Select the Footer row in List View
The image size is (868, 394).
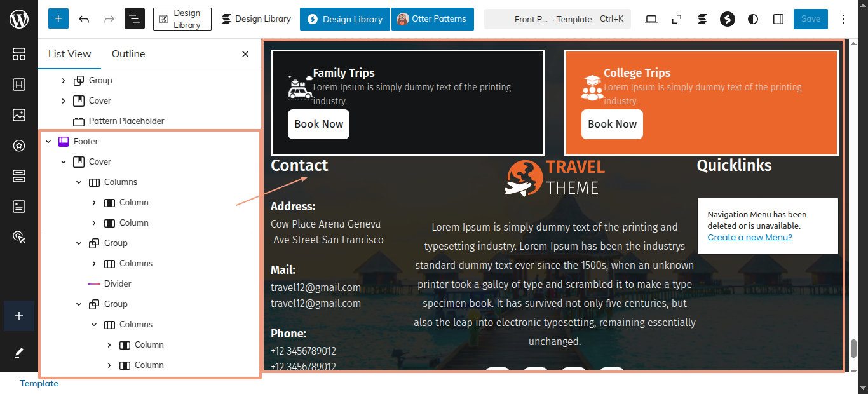[x=149, y=141]
